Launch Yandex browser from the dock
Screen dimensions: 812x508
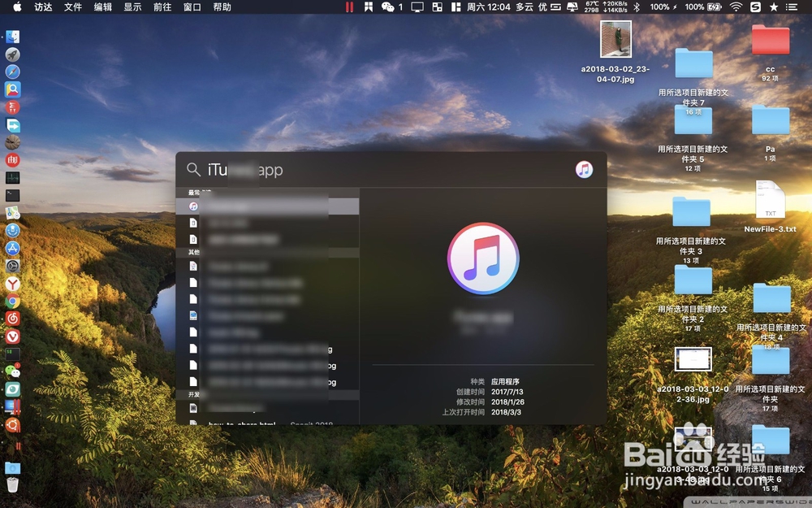(12, 284)
